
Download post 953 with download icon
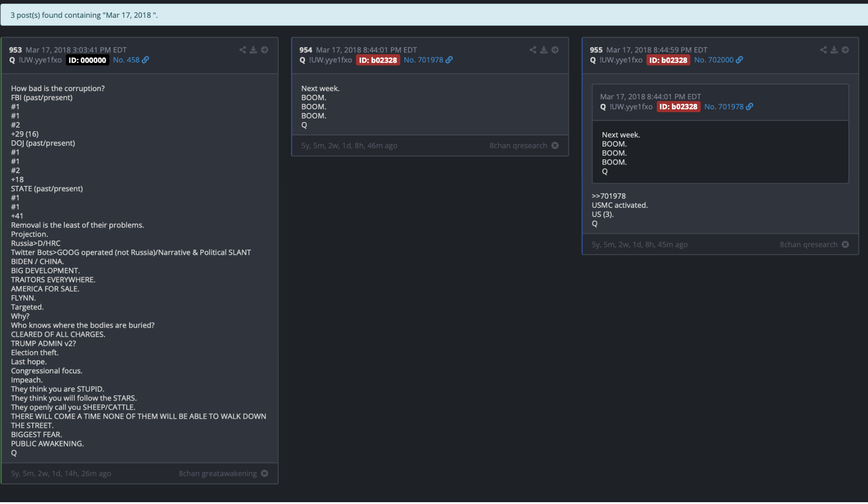(253, 50)
